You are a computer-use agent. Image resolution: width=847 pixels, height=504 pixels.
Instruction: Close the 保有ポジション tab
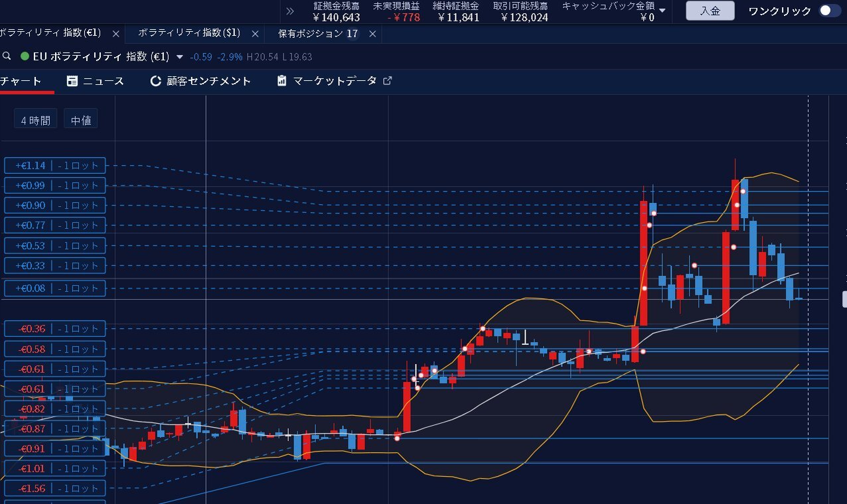point(372,33)
